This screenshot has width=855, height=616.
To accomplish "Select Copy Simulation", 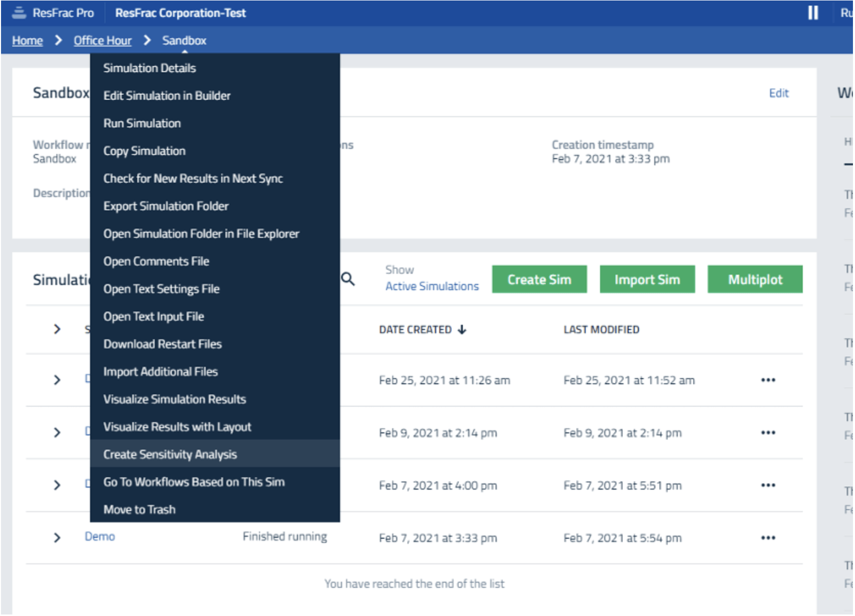I will 215,151.
